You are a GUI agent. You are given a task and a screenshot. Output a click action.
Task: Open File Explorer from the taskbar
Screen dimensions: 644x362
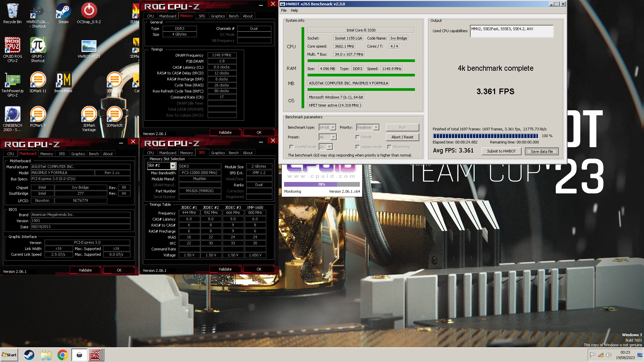(46, 355)
